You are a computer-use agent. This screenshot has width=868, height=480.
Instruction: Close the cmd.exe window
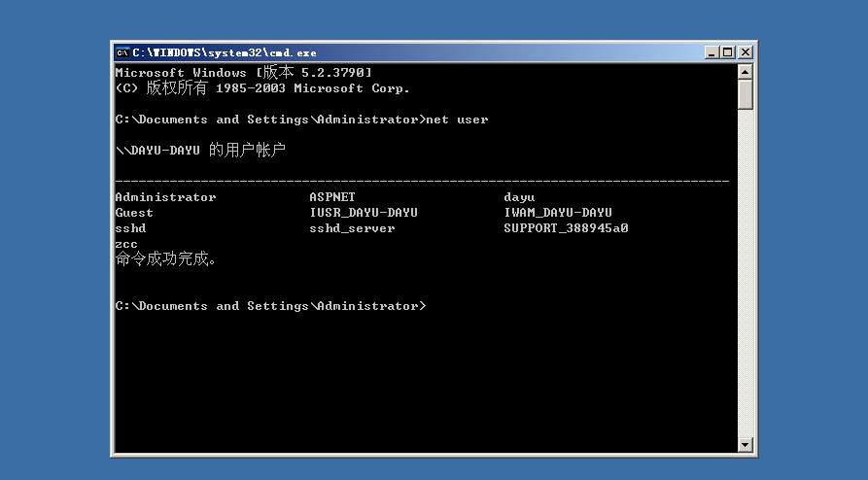[x=746, y=52]
